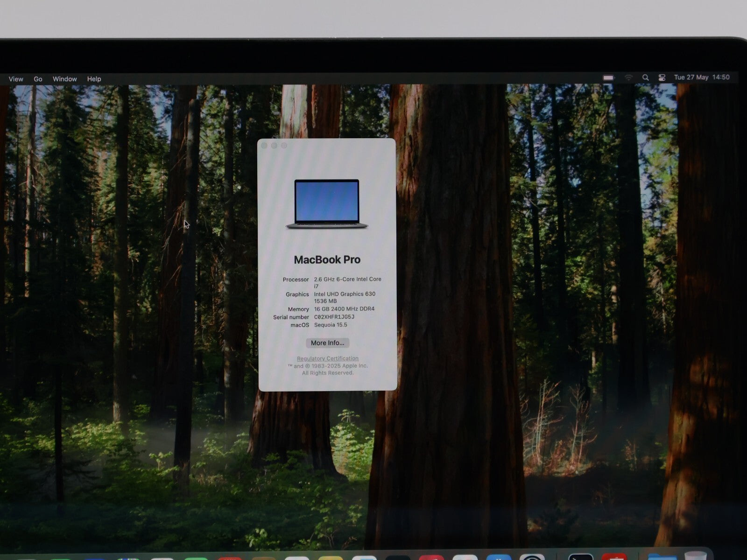Select the Sequoia 15.5 version text
This screenshot has height=560, width=747.
point(331,325)
